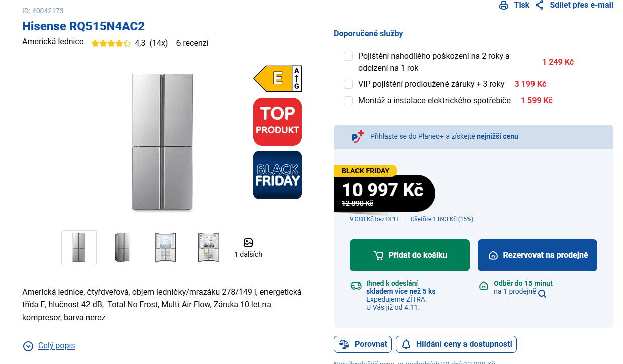
Task: Enable Pojištění nahodilého poškození checkbox
Action: point(348,56)
